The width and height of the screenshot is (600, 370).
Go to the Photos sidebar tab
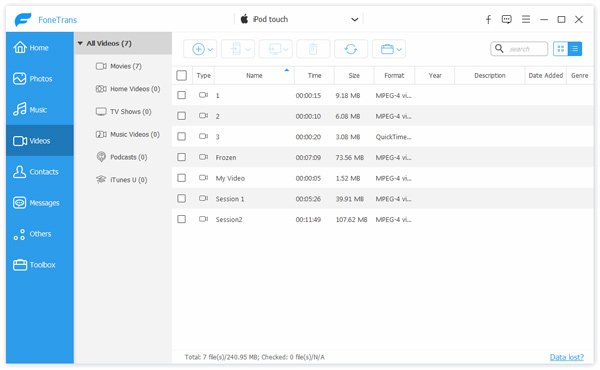pos(40,78)
